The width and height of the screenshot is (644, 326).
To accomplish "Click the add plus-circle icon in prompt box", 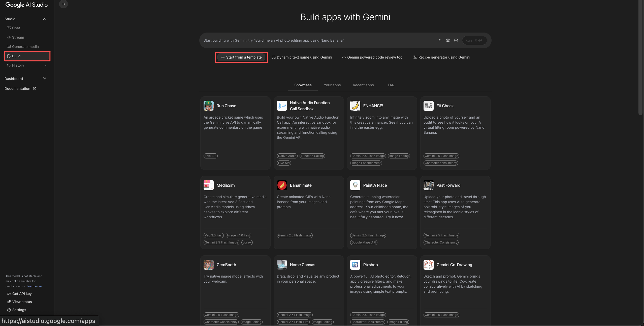I will point(456,40).
